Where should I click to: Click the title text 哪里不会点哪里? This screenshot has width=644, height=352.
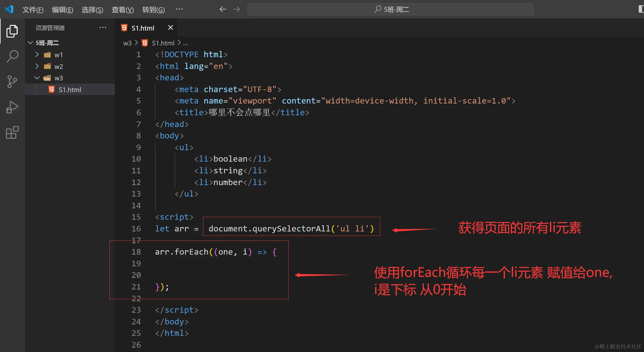click(240, 113)
